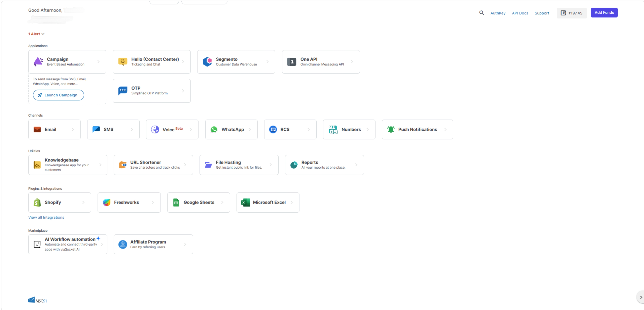The height and width of the screenshot is (310, 644).
Task: Click the Numbers channel icon
Action: pyautogui.click(x=333, y=130)
